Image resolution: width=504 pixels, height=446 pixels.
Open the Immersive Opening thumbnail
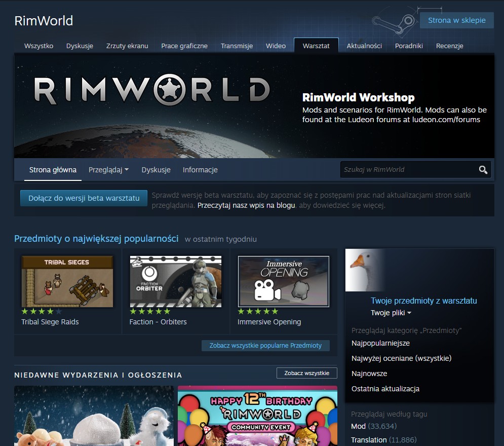(x=283, y=281)
